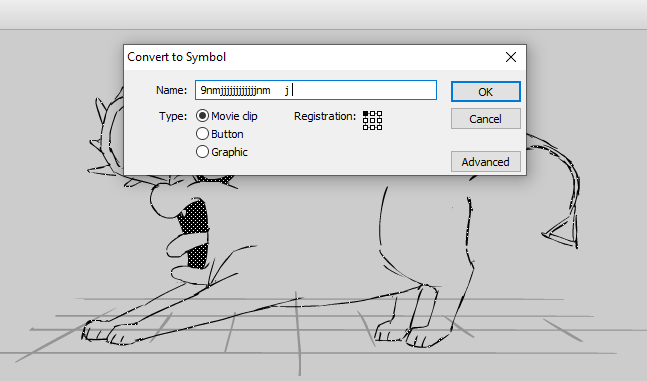647x381 pixels.
Task: Set registration point on the grid
Action: coord(372,120)
